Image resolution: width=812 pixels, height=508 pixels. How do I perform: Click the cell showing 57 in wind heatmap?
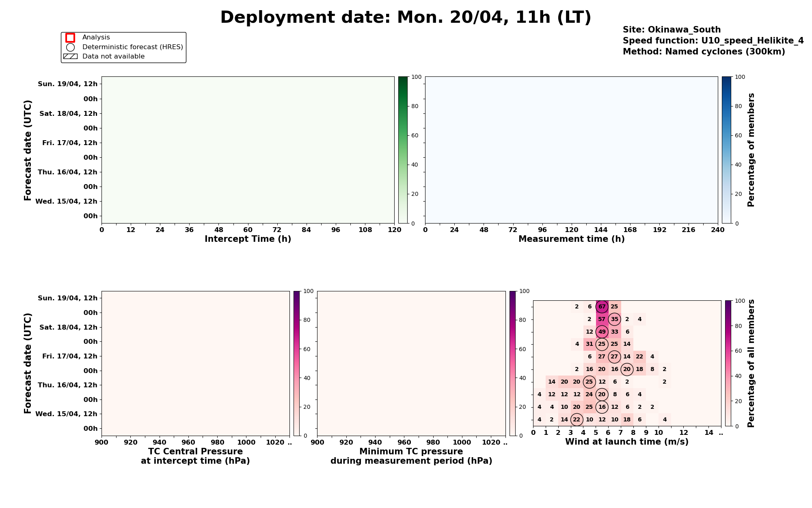pos(602,319)
